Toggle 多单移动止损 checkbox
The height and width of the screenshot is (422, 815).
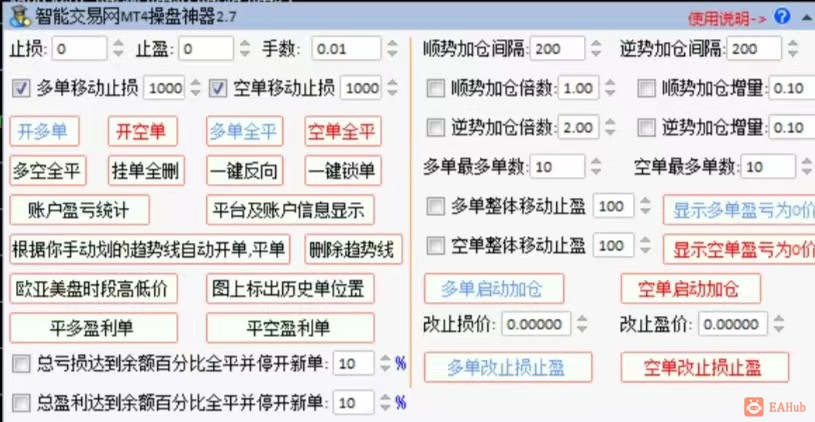click(21, 89)
